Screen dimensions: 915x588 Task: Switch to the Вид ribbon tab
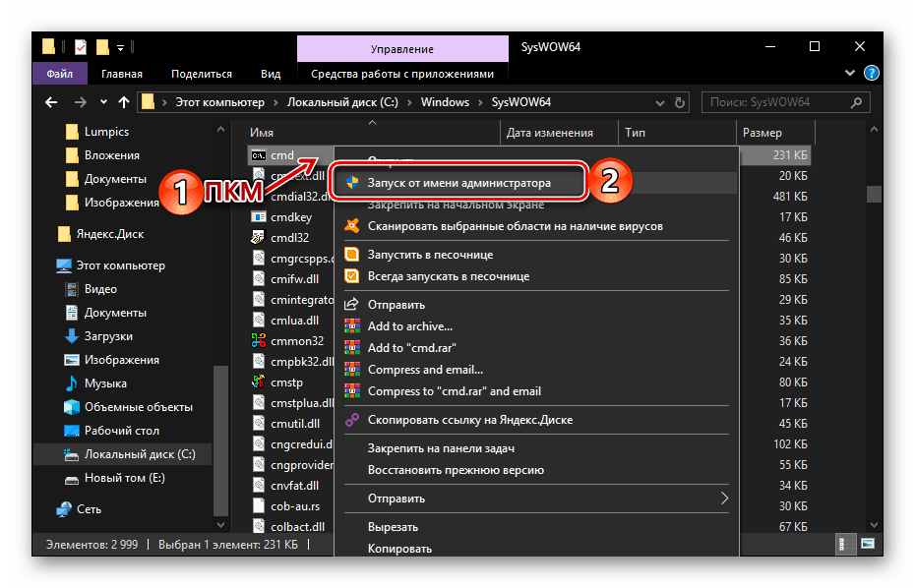[x=271, y=74]
